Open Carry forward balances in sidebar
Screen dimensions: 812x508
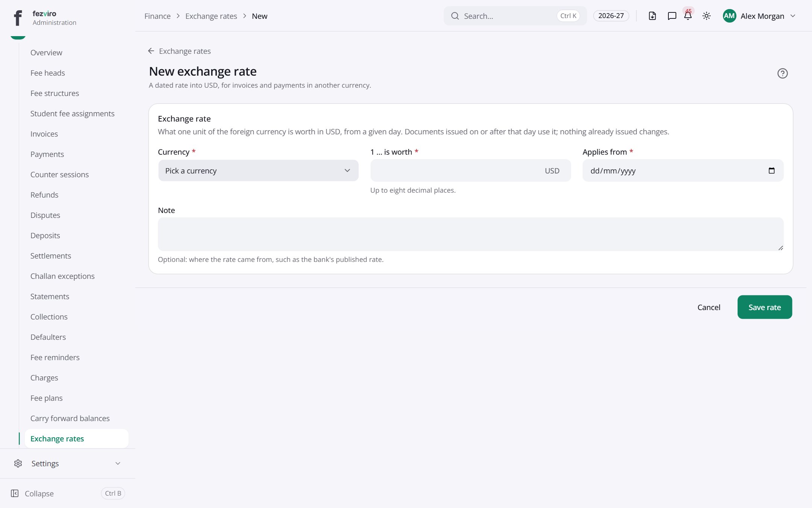pos(76,418)
